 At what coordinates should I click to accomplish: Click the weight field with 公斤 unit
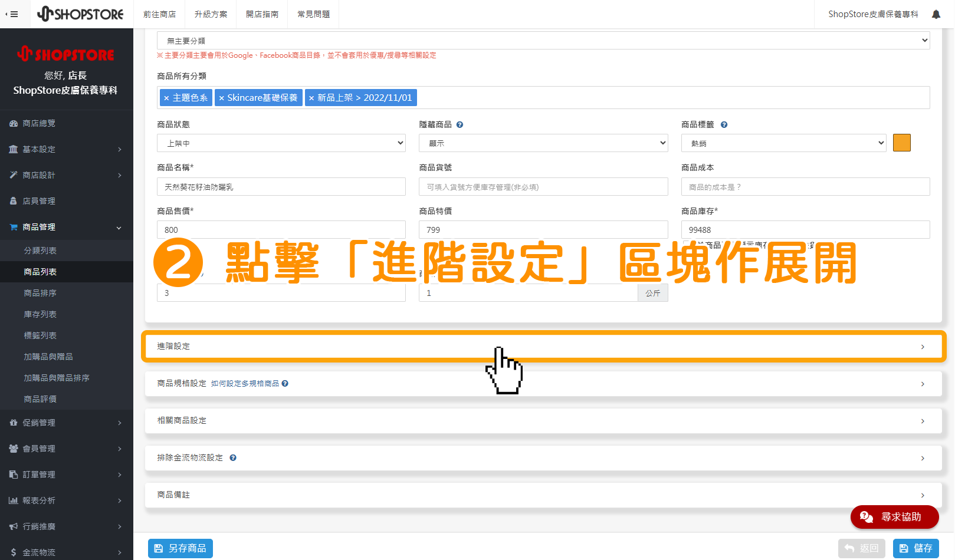[528, 293]
